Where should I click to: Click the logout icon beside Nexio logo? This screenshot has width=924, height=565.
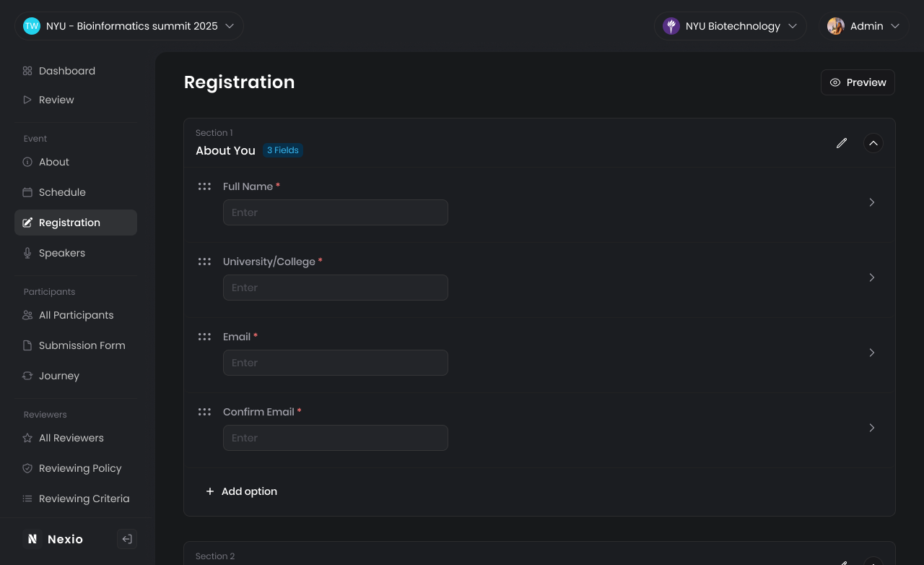point(127,539)
